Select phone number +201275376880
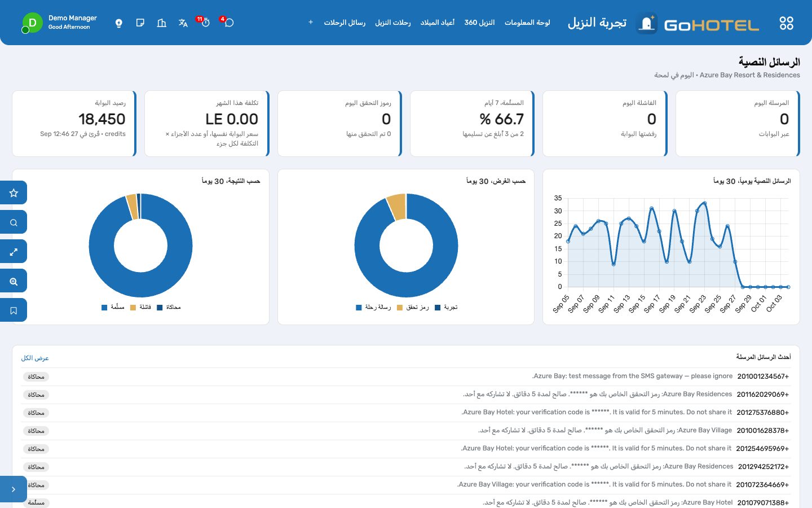The height and width of the screenshot is (508, 812). (x=763, y=413)
